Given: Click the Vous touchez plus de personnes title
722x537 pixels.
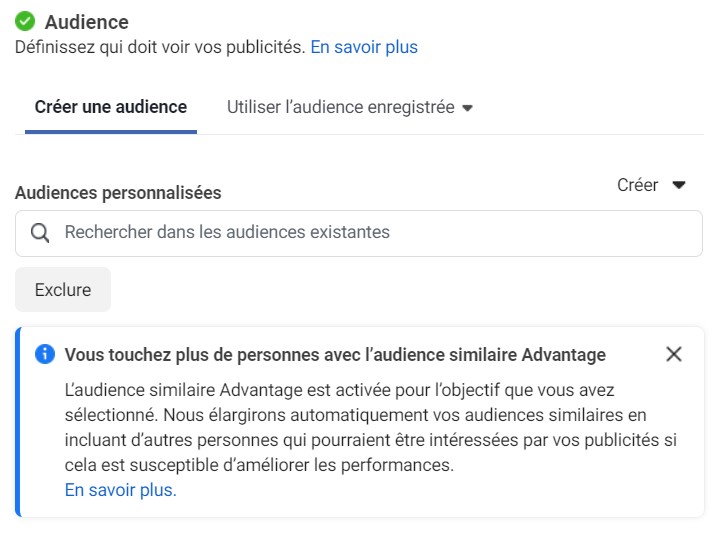Looking at the screenshot, I should click(335, 355).
